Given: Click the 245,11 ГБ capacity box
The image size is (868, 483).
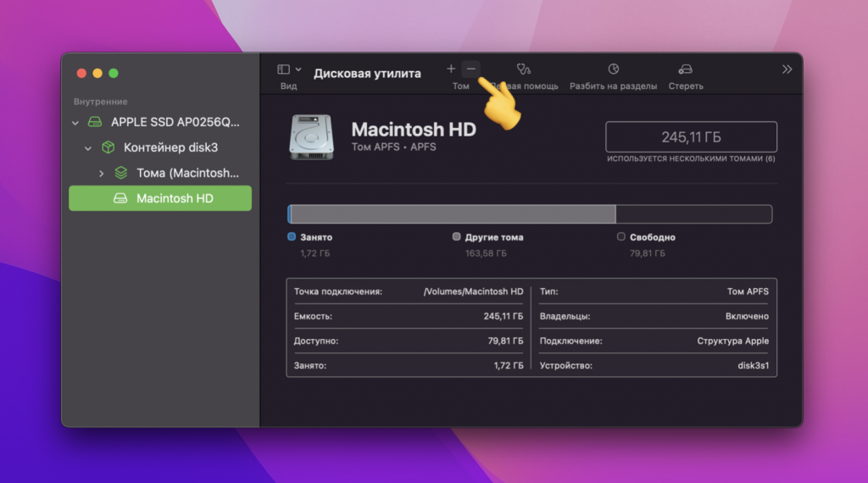Looking at the screenshot, I should 691,137.
